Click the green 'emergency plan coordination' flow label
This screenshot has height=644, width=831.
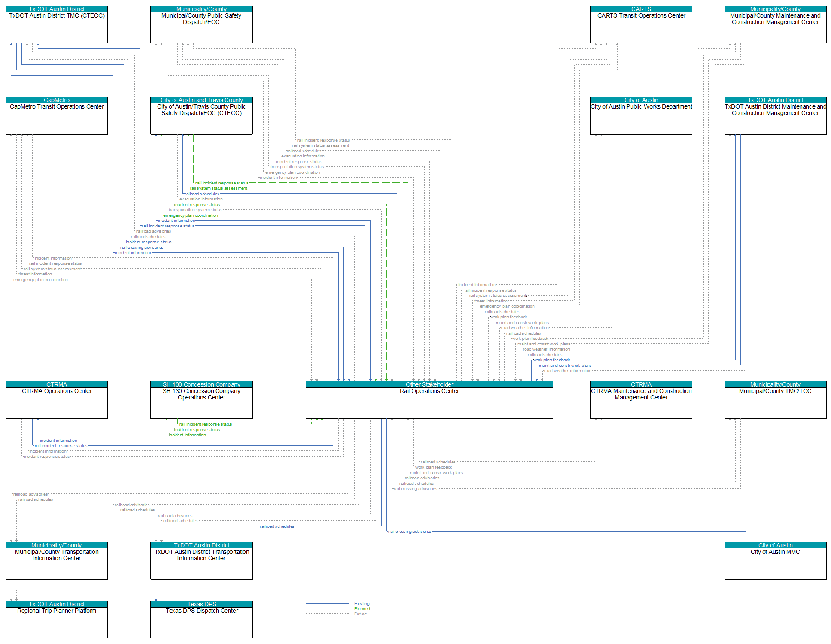coord(191,215)
